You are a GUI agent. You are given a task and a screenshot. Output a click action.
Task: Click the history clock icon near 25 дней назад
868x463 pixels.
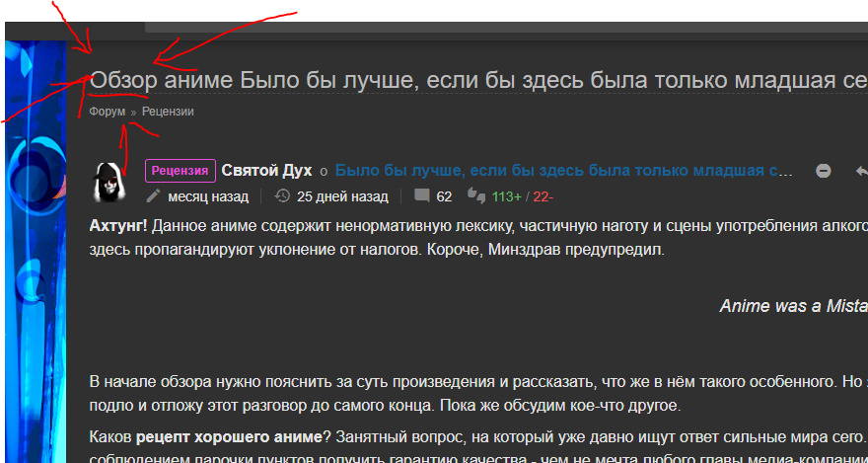tap(282, 196)
